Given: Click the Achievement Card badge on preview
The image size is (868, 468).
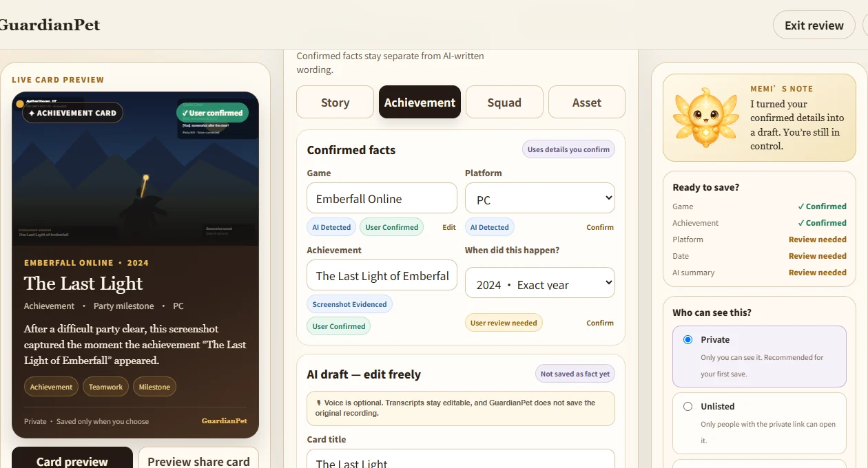Looking at the screenshot, I should [x=72, y=113].
